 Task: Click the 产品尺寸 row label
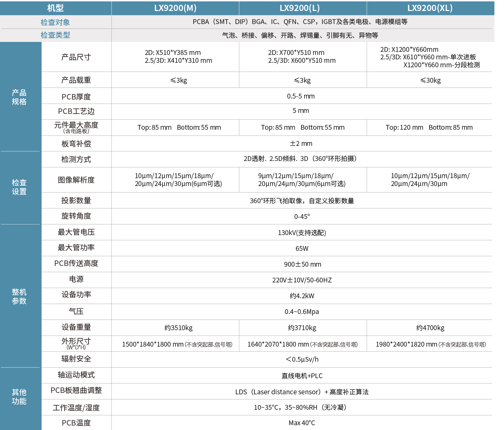76,57
